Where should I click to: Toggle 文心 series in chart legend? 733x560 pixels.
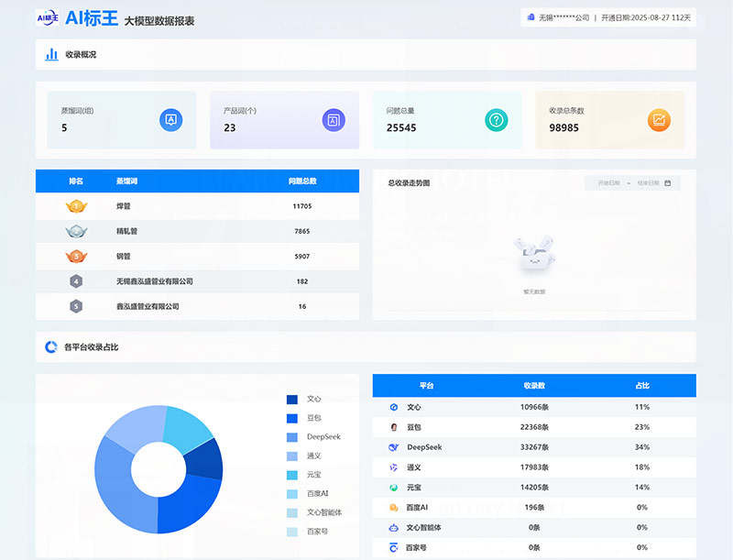(x=305, y=399)
